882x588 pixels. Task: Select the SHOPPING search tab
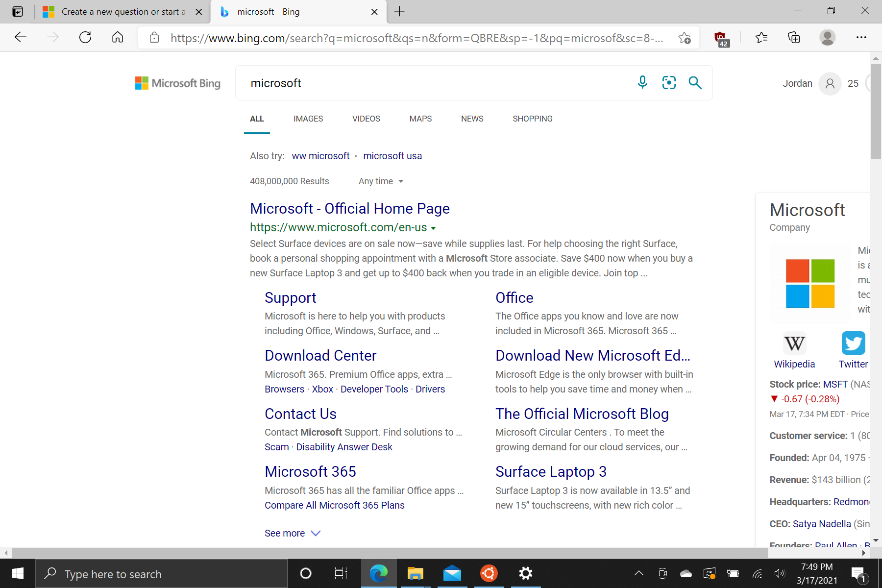[533, 119]
